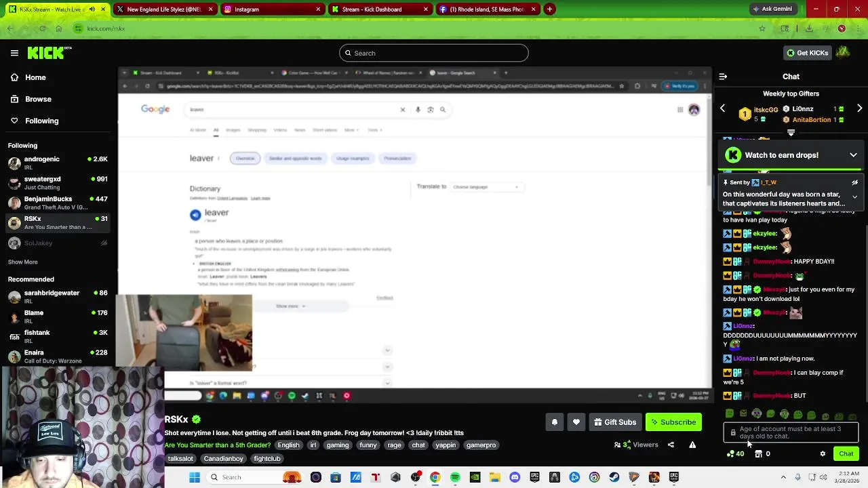Click the Gift Subs button
Viewport: 868px width, 488px height.
click(615, 422)
